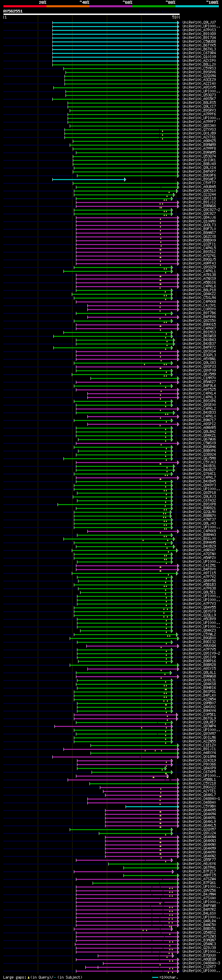
Task: Open hit UniRef100_B6TYK5
Action: pyautogui.click(x=199, y=45)
